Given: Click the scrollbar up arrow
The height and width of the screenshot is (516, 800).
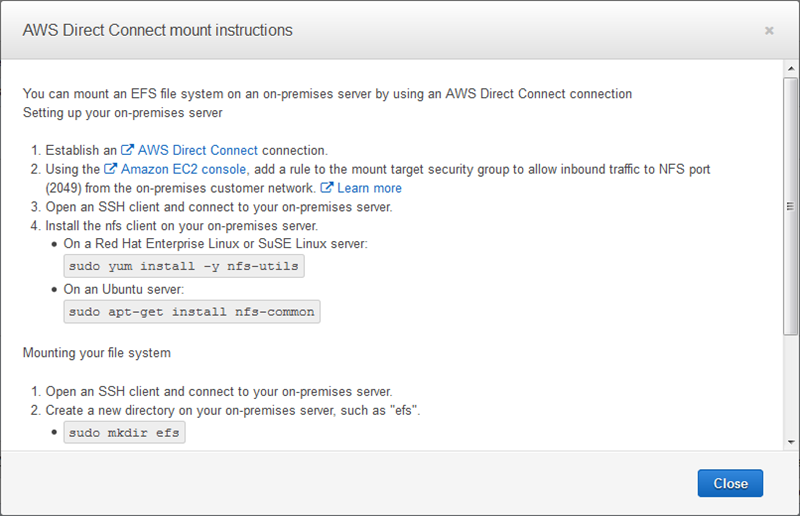Looking at the screenshot, I should pos(791,69).
